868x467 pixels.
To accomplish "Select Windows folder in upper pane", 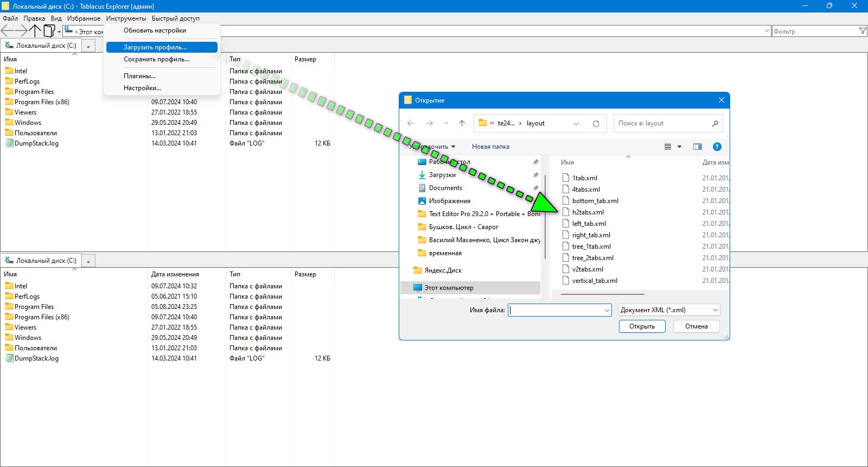I will click(x=28, y=123).
